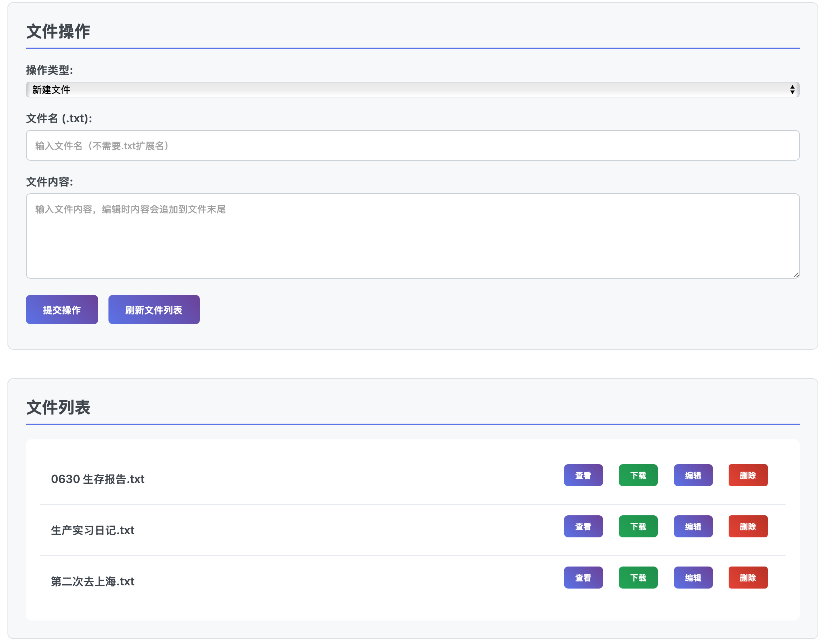825x644 pixels.
Task: Click the 提交操作 button
Action: 62,310
